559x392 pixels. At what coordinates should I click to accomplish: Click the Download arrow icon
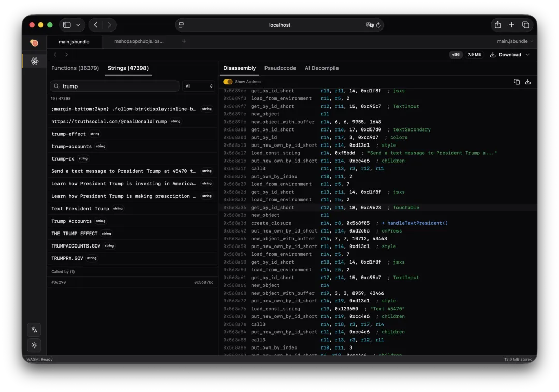(x=493, y=54)
